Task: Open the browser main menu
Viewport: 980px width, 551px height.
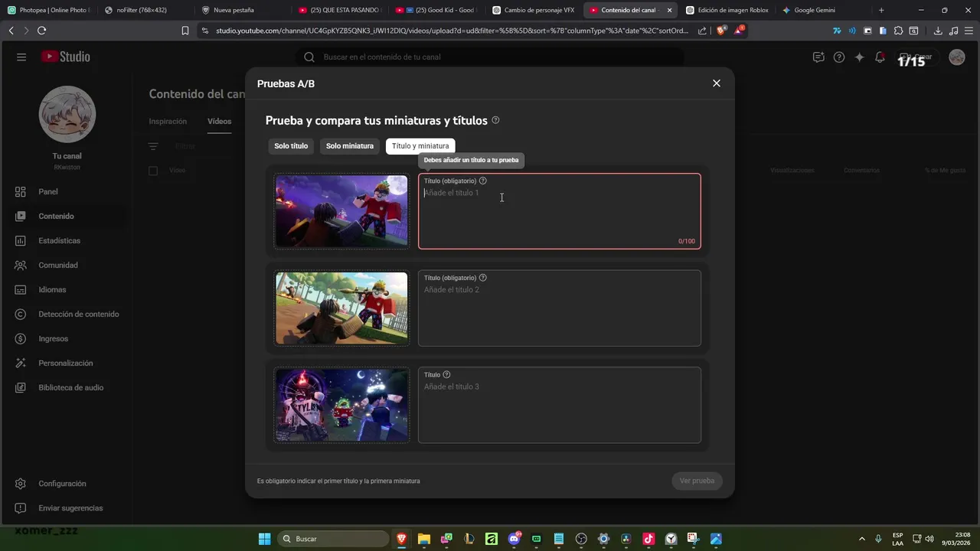Action: coord(969,31)
